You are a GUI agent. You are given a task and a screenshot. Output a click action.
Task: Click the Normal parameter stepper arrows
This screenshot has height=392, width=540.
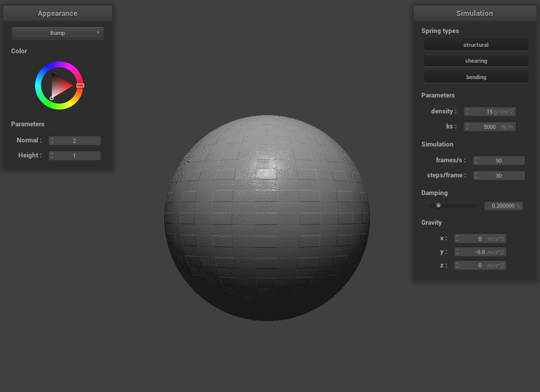coord(52,141)
